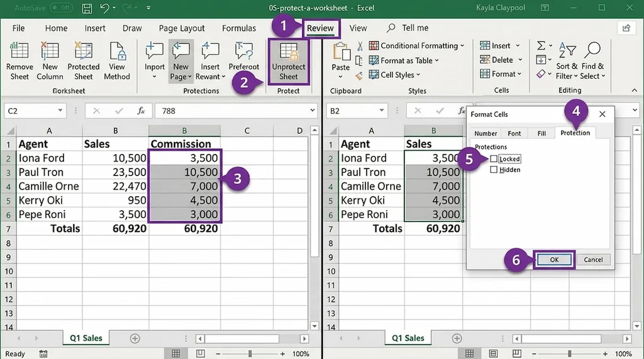The image size is (644, 359).
Task: Switch to the Formulas tab
Action: [x=239, y=28]
